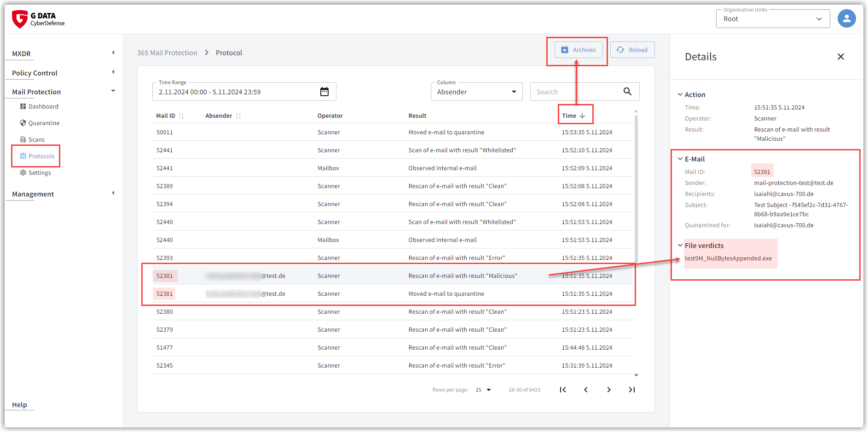Open the Dashboard menu item
The image size is (868, 432).
point(39,106)
